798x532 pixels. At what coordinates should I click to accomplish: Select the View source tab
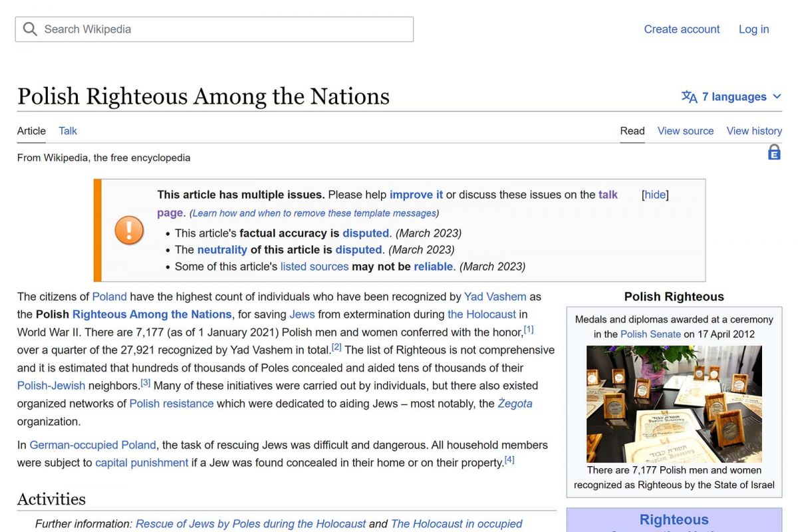point(685,131)
